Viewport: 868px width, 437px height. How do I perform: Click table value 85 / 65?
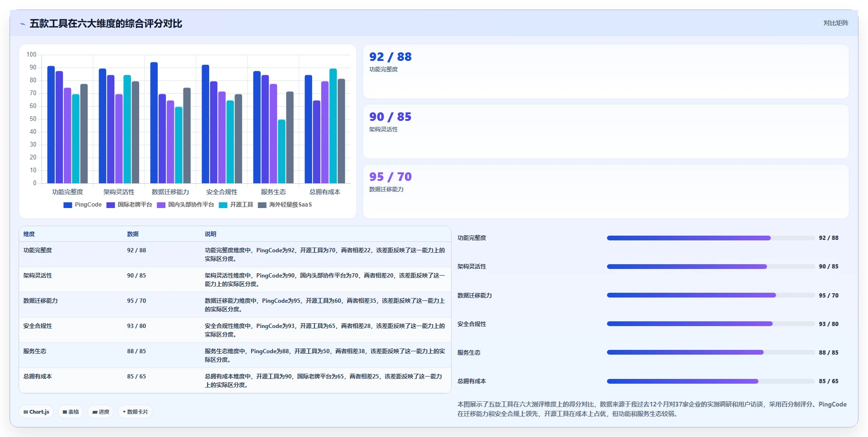point(137,377)
